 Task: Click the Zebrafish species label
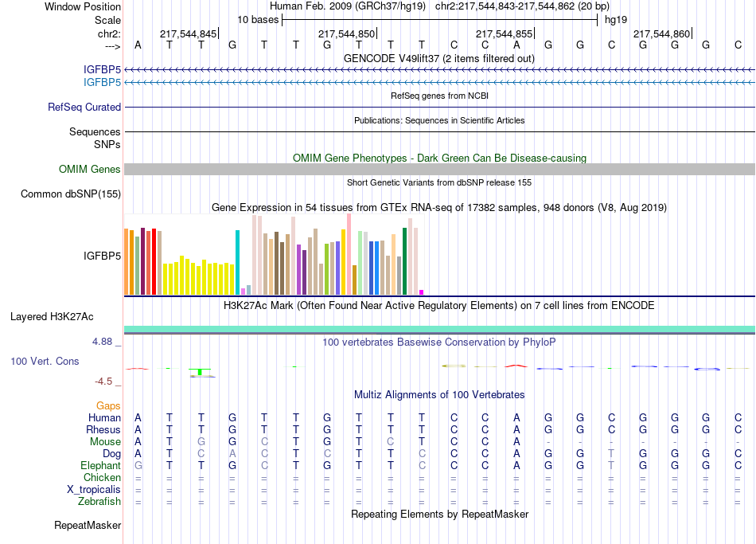pyautogui.click(x=99, y=502)
